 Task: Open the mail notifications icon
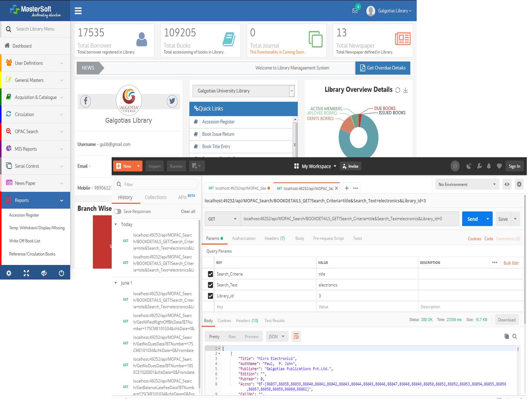click(x=355, y=11)
